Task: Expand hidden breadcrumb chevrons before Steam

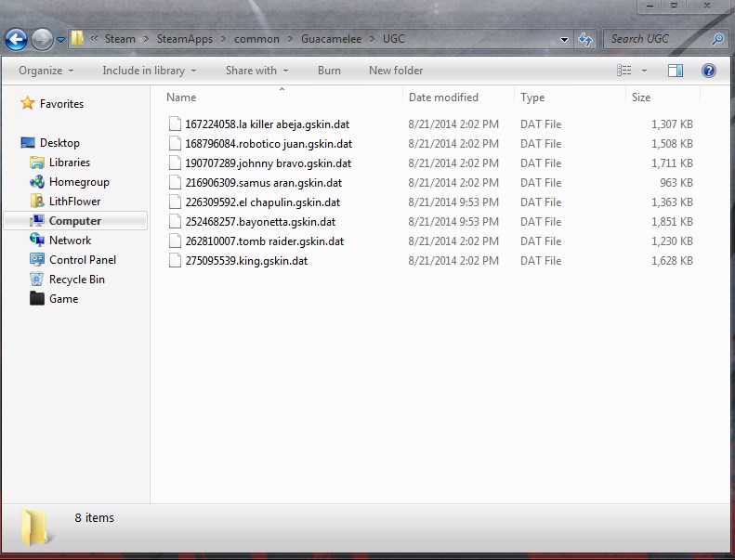Action: click(94, 39)
